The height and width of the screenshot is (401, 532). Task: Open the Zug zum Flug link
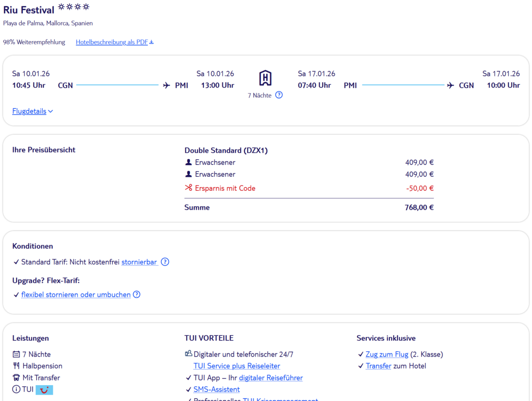[x=387, y=354]
